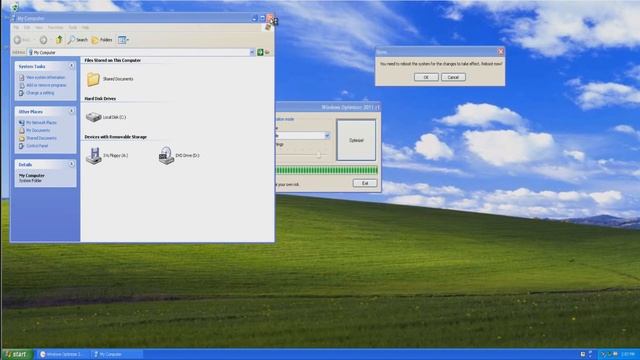Collapse the Other Places panel

pos(71,111)
